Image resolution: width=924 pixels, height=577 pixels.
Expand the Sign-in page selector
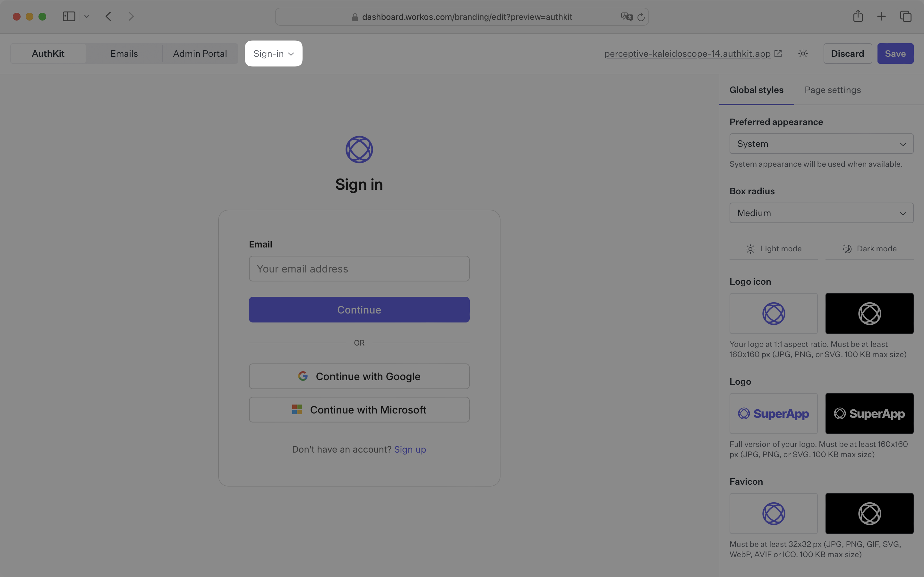tap(273, 54)
